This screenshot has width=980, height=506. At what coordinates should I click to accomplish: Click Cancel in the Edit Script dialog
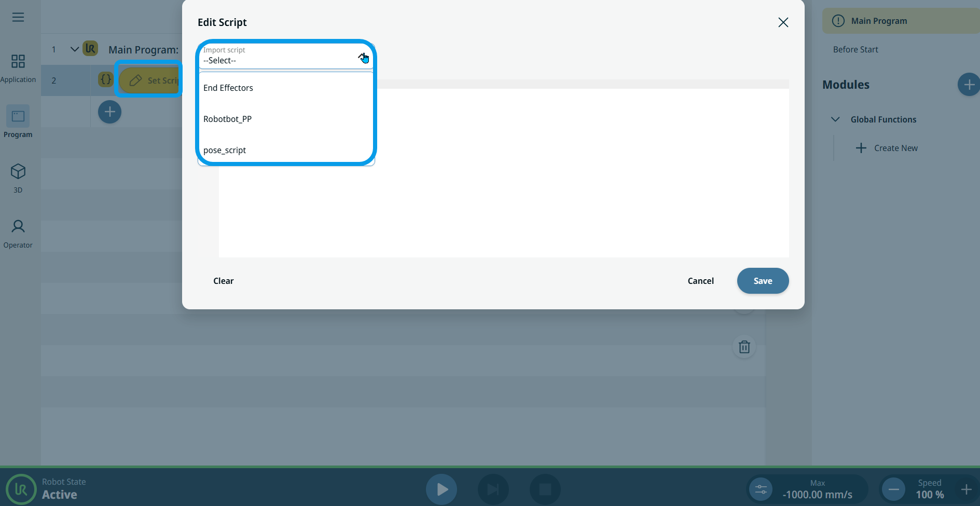[x=700, y=281]
